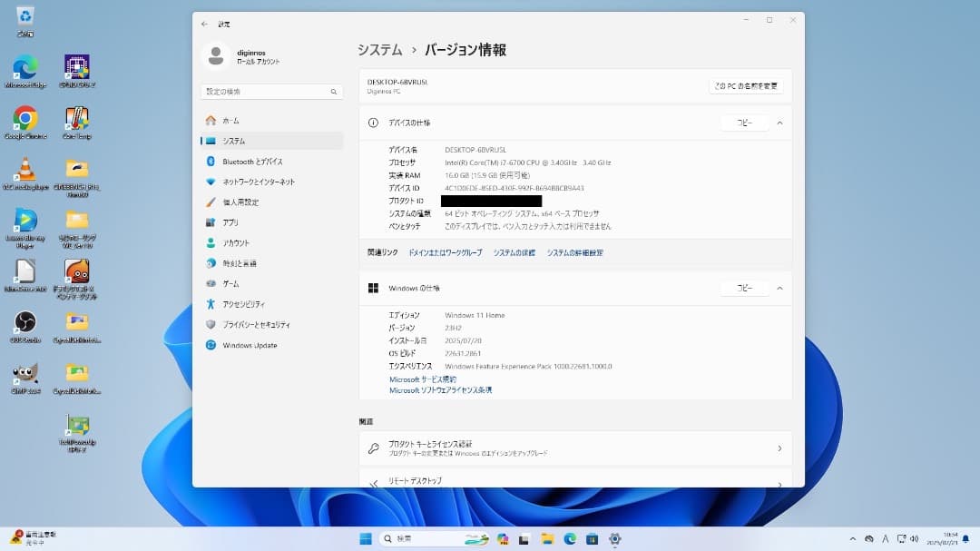Click このPCの名前を変更 button
Image resolution: width=980 pixels, height=551 pixels.
tap(746, 84)
